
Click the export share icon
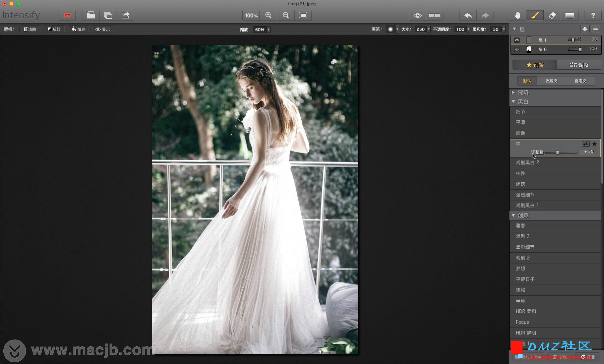click(125, 15)
